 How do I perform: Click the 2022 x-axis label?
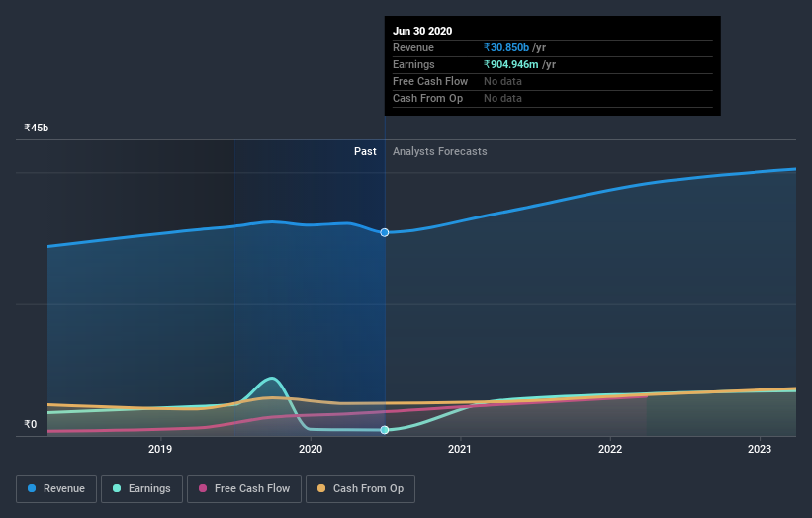[610, 449]
